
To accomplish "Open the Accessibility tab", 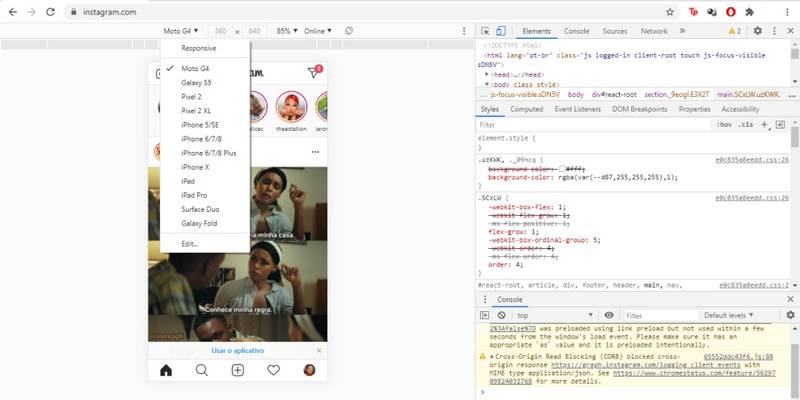I will [x=740, y=109].
